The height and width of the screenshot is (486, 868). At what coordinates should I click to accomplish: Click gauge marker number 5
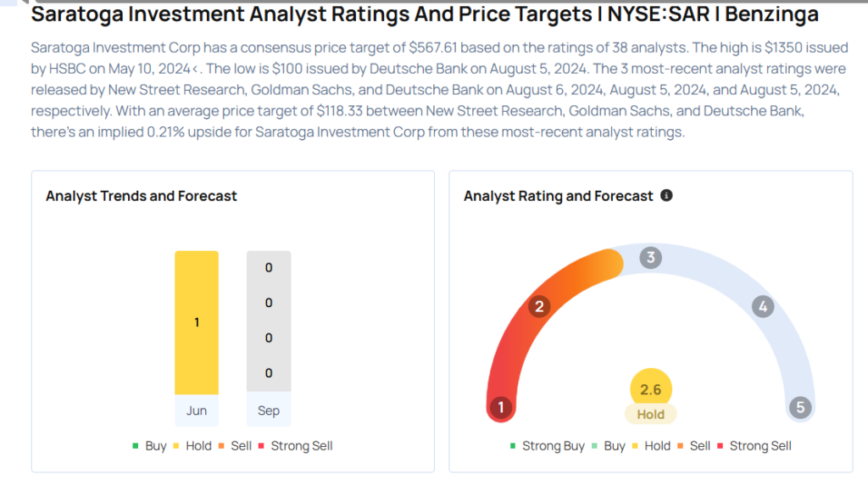(799, 408)
